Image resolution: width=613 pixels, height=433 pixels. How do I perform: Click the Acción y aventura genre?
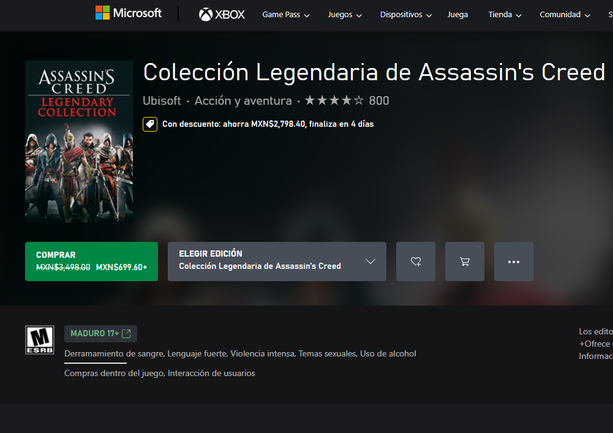[243, 100]
